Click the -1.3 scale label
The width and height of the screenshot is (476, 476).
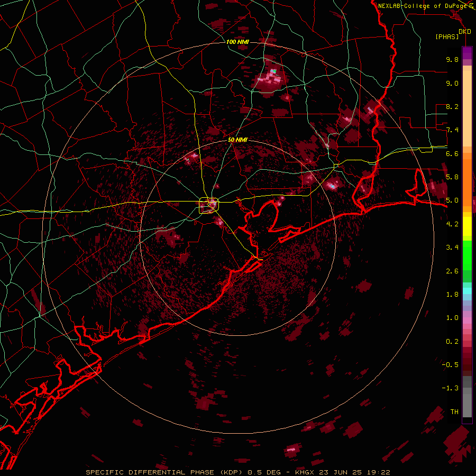pos(450,388)
